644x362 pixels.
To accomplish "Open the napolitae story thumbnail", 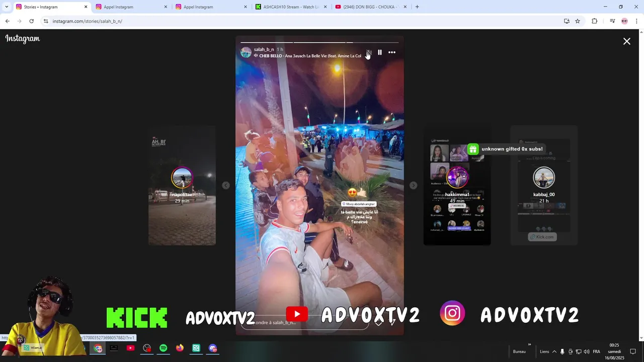I will coord(182,186).
